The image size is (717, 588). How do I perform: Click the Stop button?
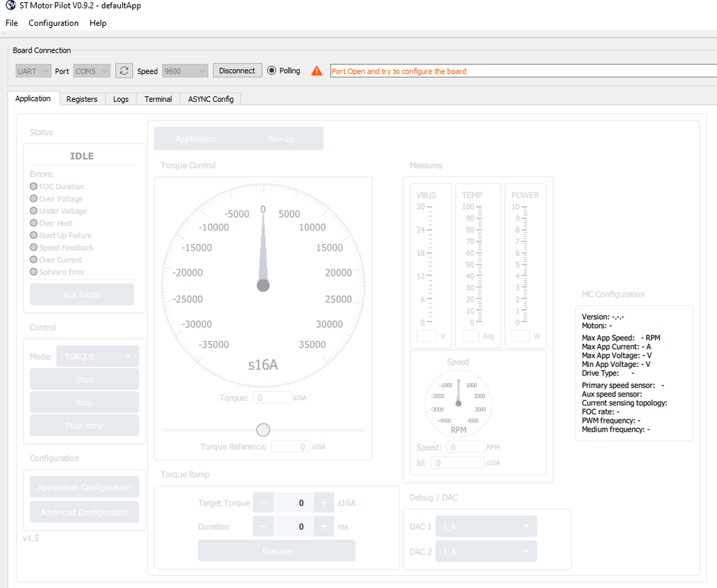coord(84,403)
